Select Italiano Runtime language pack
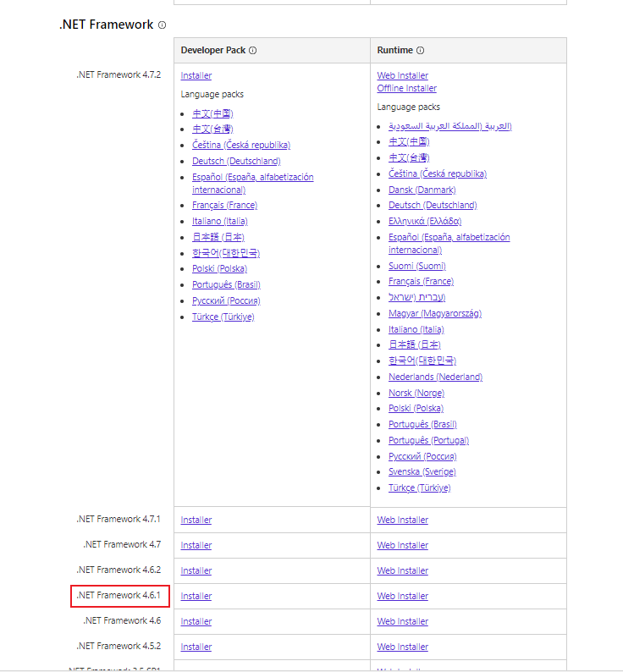Image resolution: width=623 pixels, height=672 pixels. click(x=416, y=329)
